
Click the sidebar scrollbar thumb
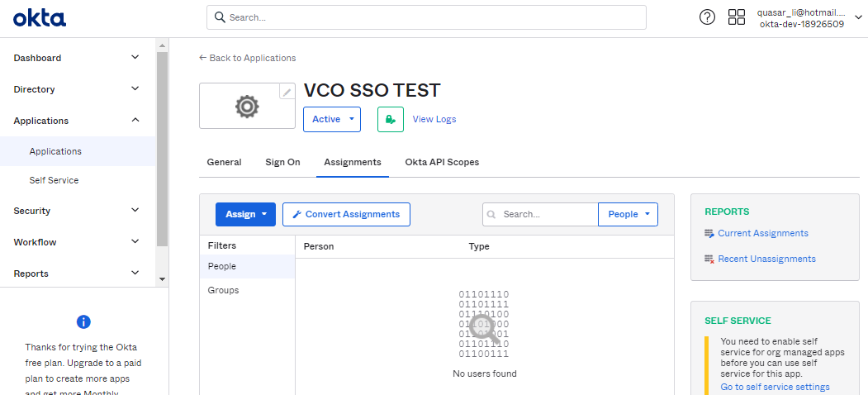point(162,149)
